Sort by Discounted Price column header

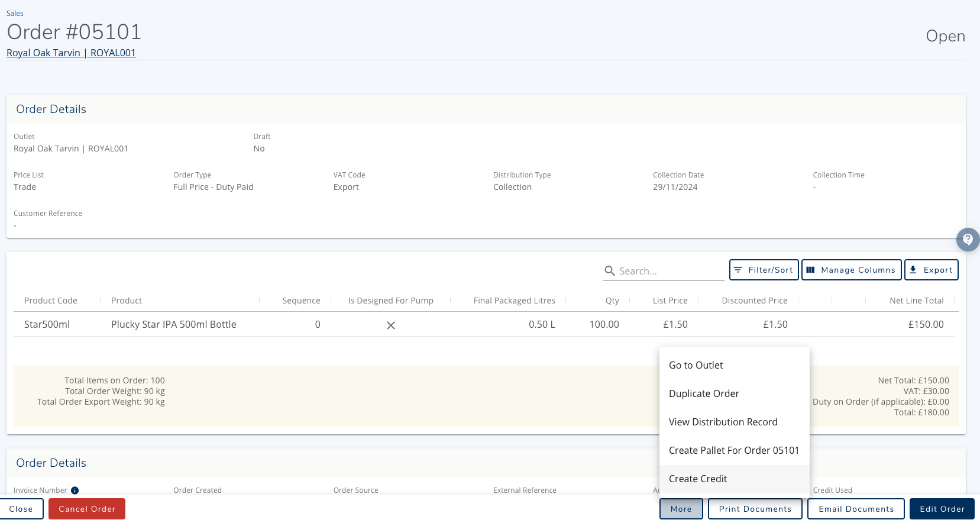tap(755, 301)
